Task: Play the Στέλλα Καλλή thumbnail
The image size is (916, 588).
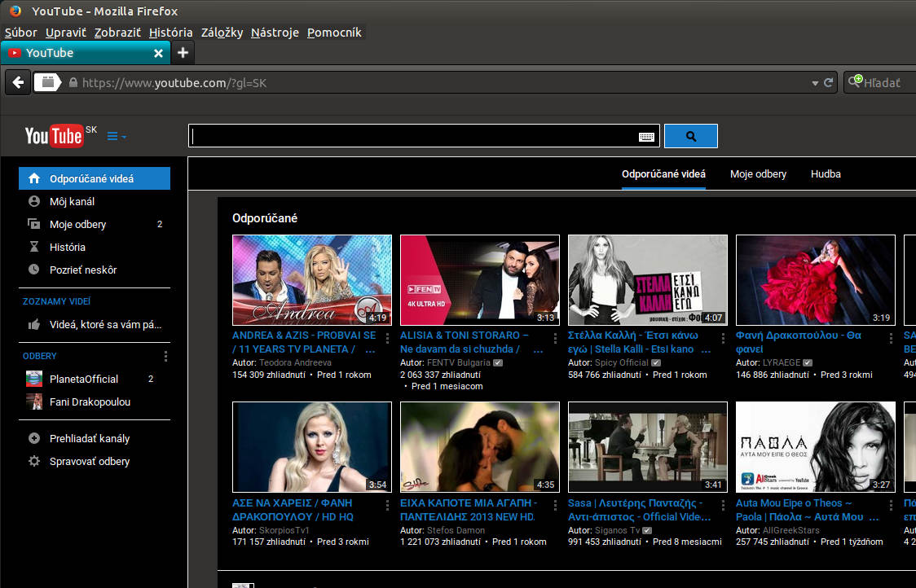Action: point(647,279)
